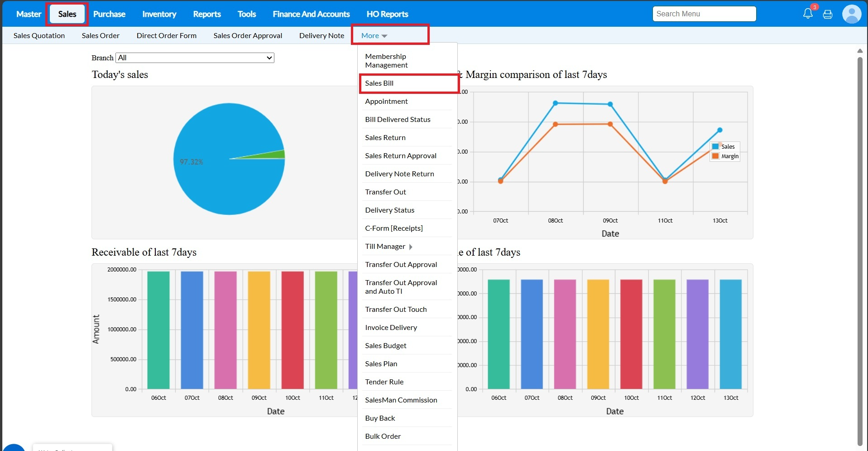Select Sales Bill from the menu
This screenshot has width=868, height=451.
point(379,83)
